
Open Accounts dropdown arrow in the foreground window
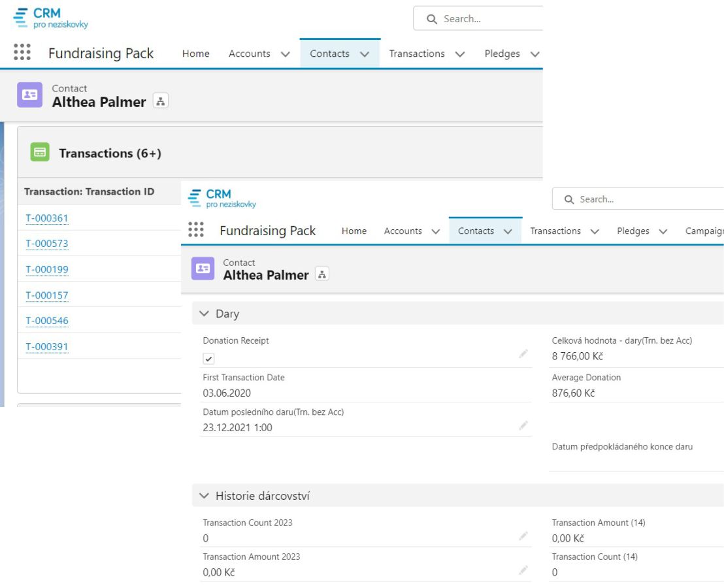(435, 231)
